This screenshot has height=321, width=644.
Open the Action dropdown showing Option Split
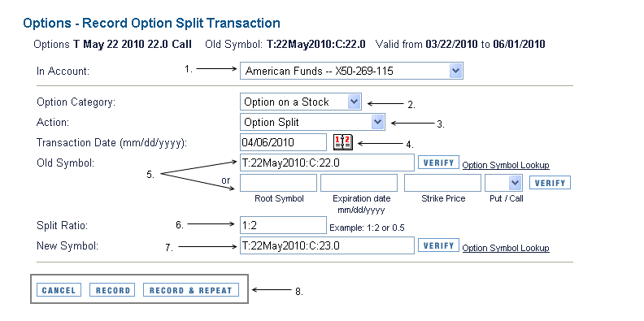(312, 122)
